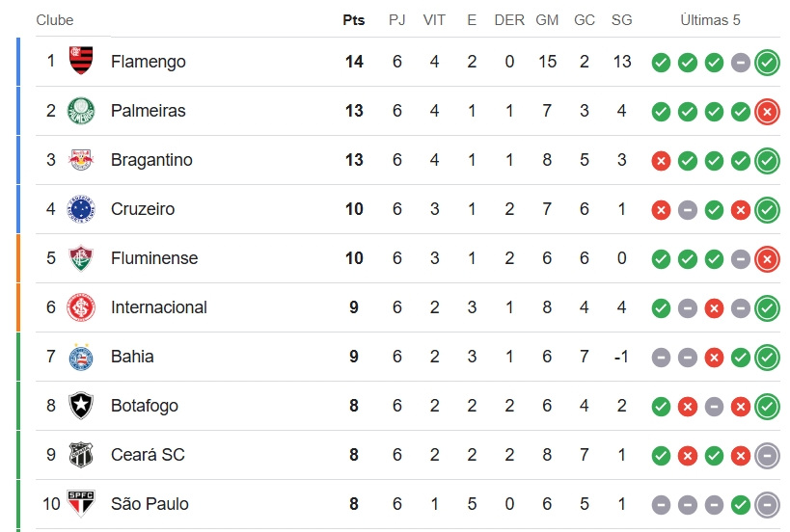
Task: Open the Bahia team link
Action: [x=132, y=357]
